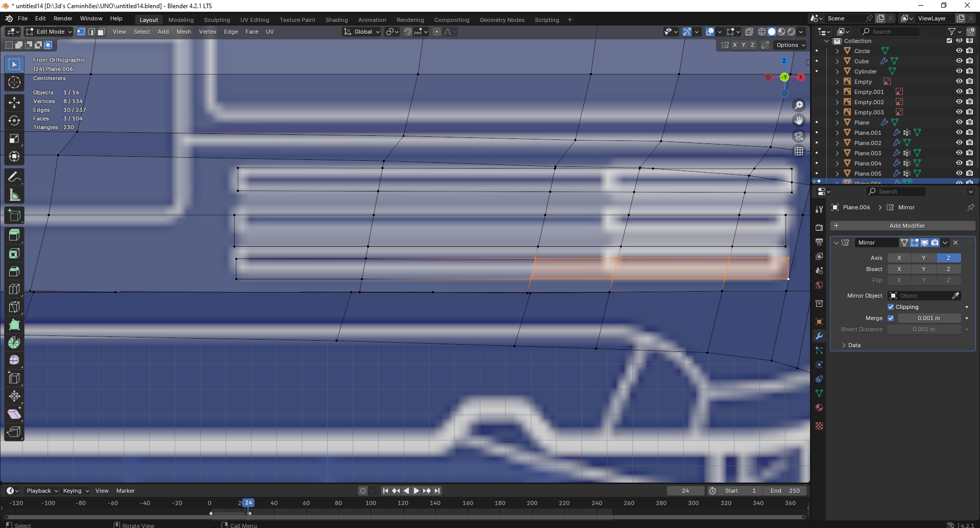Activate the Spin tool

click(14, 343)
